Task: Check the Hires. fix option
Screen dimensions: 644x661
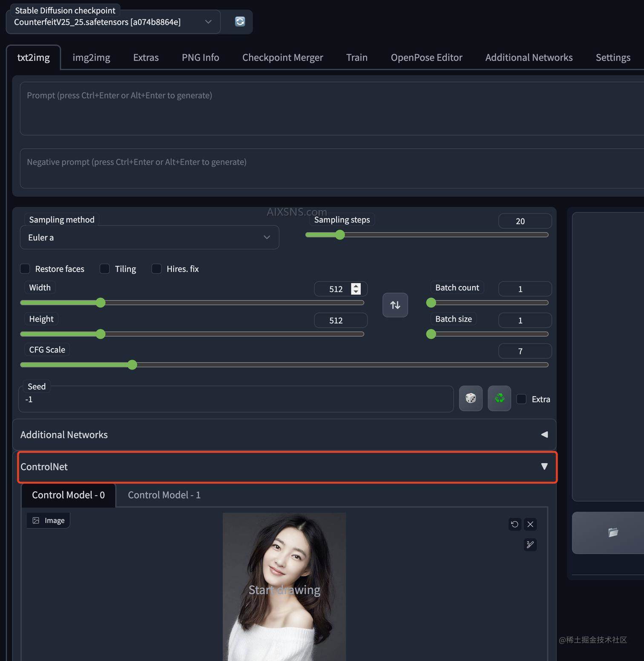Action: pos(156,268)
